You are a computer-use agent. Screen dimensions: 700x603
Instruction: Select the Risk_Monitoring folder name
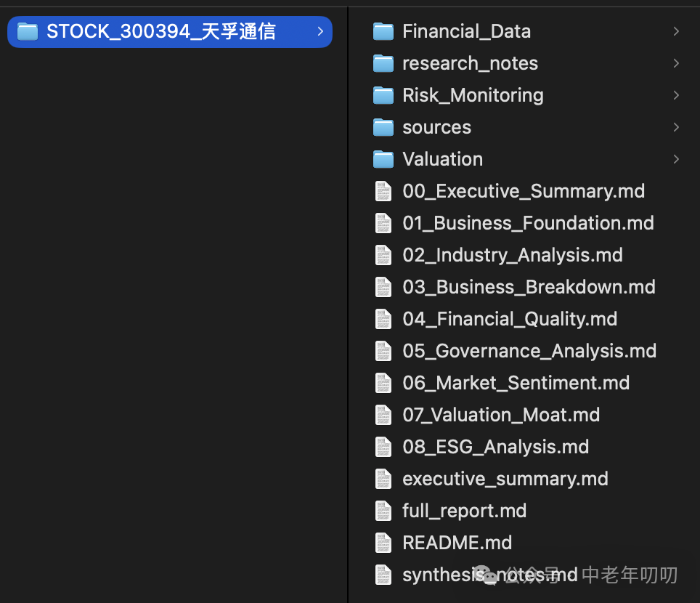point(473,96)
